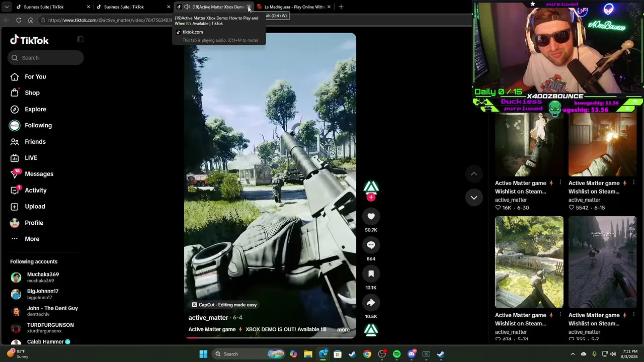Open a new browser tab
The height and width of the screenshot is (362, 644).
pos(341,7)
